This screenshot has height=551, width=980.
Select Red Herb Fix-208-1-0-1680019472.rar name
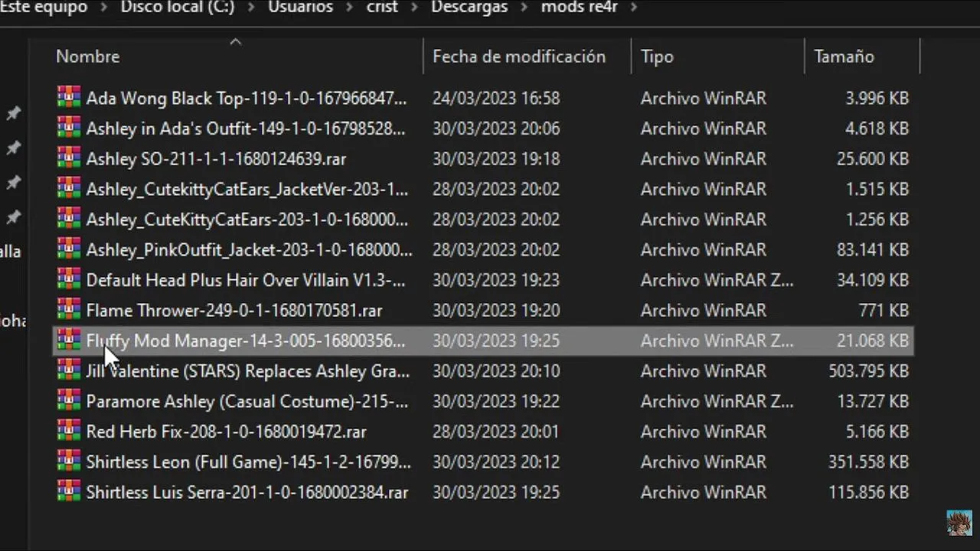(227, 432)
